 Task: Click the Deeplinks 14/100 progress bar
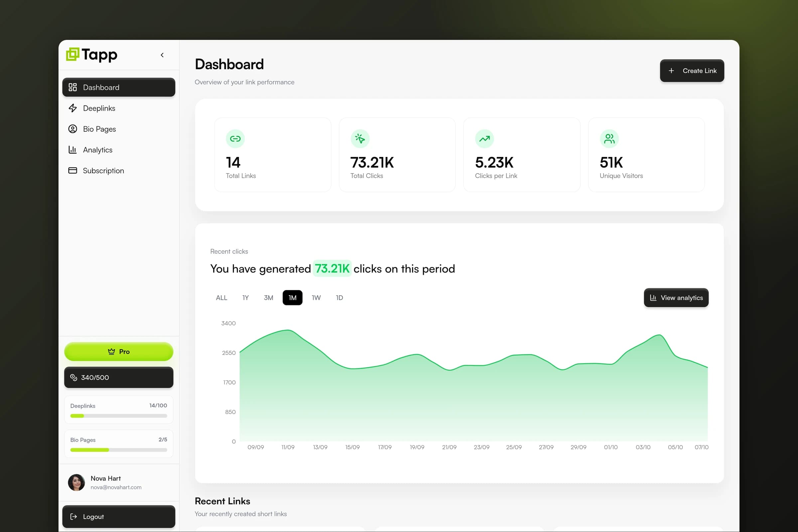[x=119, y=416]
